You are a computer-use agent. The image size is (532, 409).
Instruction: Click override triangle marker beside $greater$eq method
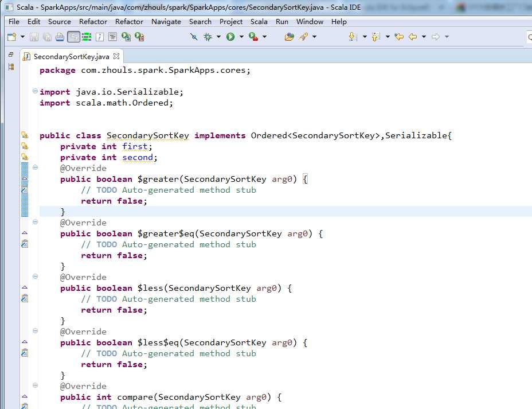click(25, 233)
